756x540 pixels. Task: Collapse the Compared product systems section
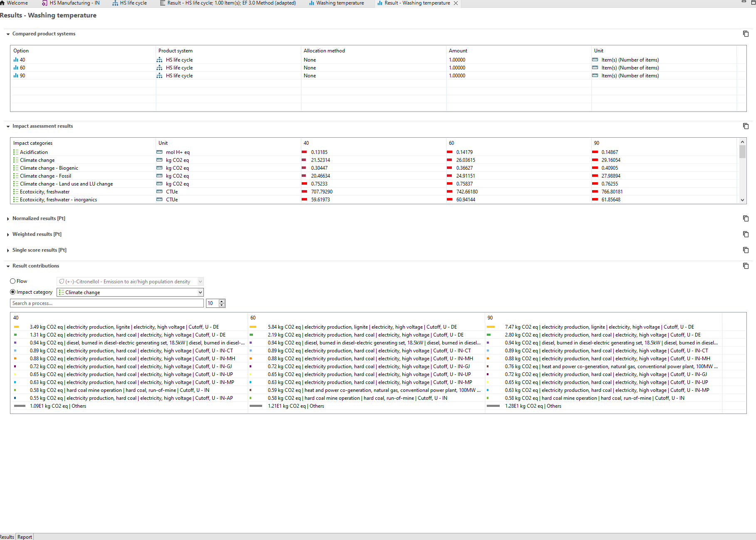pyautogui.click(x=8, y=34)
